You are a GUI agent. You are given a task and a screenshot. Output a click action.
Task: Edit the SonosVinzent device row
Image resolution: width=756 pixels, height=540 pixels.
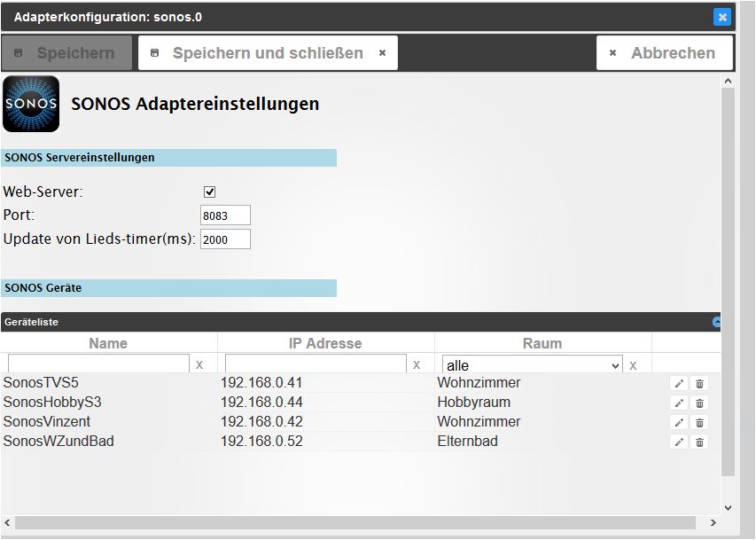pyautogui.click(x=679, y=423)
